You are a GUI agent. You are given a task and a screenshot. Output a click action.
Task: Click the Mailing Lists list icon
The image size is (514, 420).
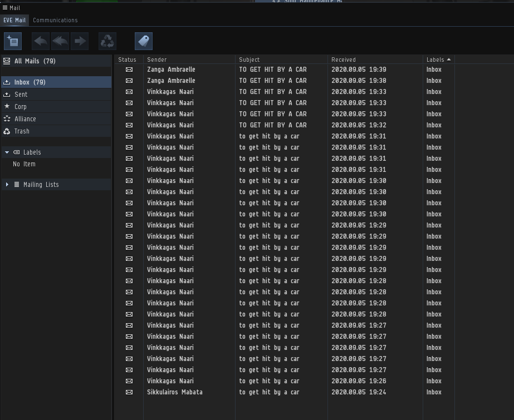(x=17, y=184)
